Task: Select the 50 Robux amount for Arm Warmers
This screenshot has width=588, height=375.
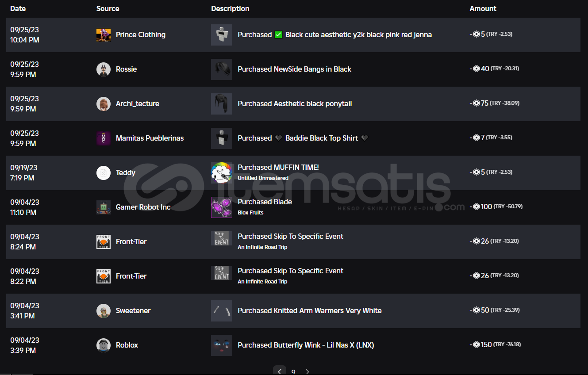Action: point(494,310)
